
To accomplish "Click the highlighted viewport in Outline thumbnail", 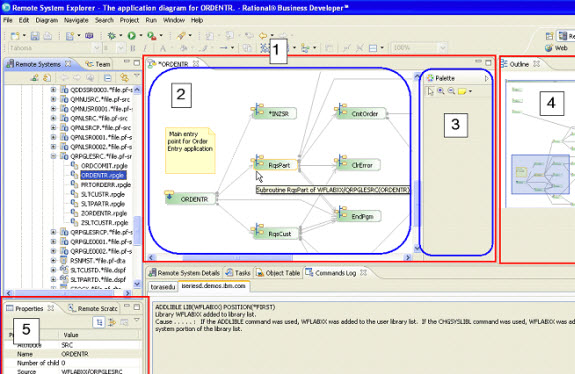I will point(541,174).
